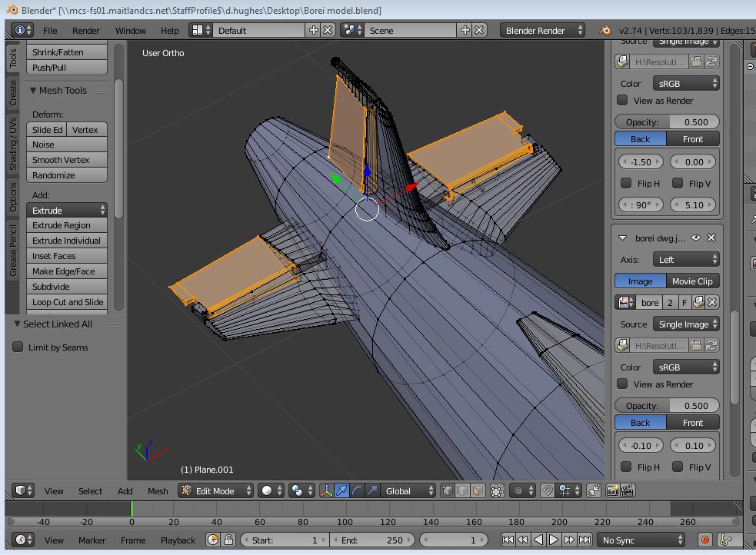Remove the borei dwg background image
The height and width of the screenshot is (555, 756).
coord(711,238)
